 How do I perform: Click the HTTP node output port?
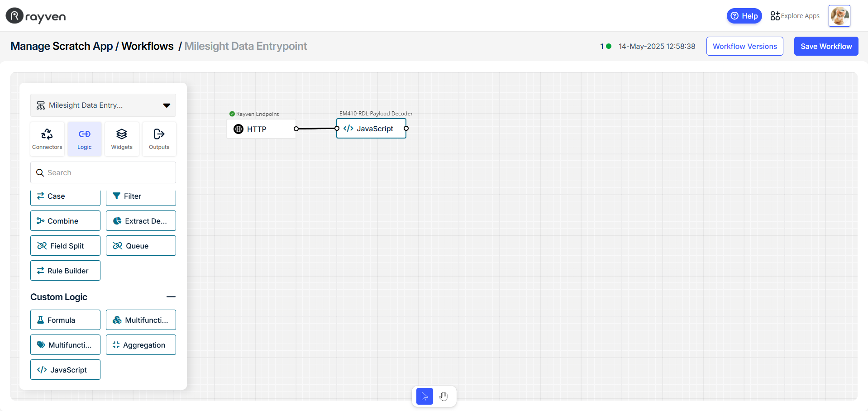(296, 129)
